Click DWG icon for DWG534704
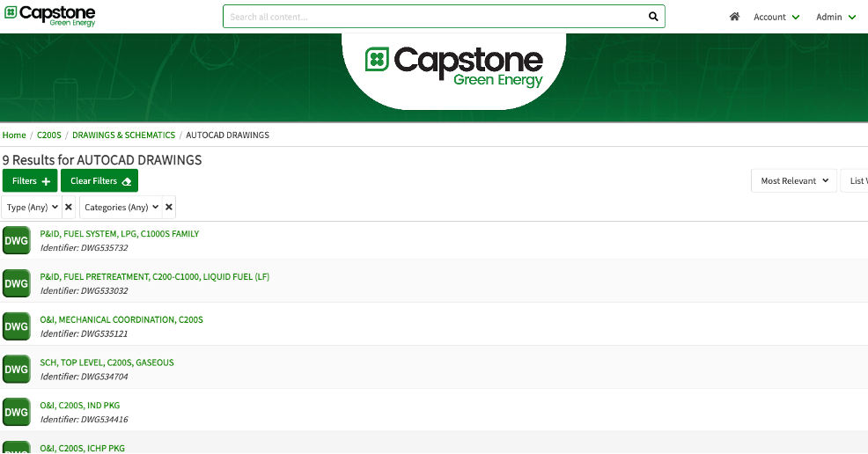 click(17, 370)
